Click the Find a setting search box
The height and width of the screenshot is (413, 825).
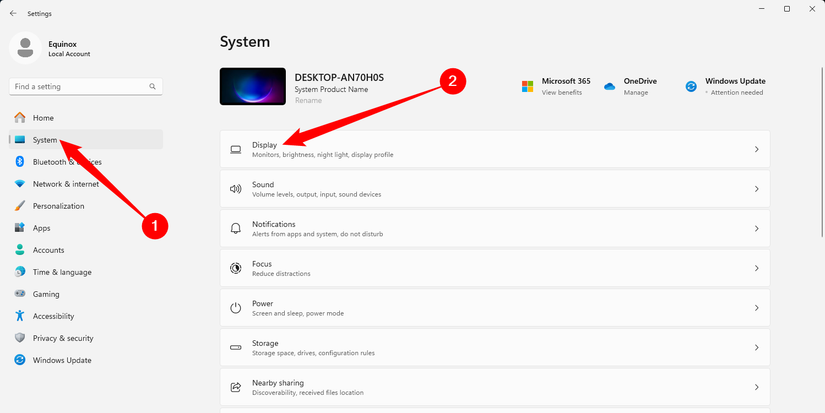point(78,87)
